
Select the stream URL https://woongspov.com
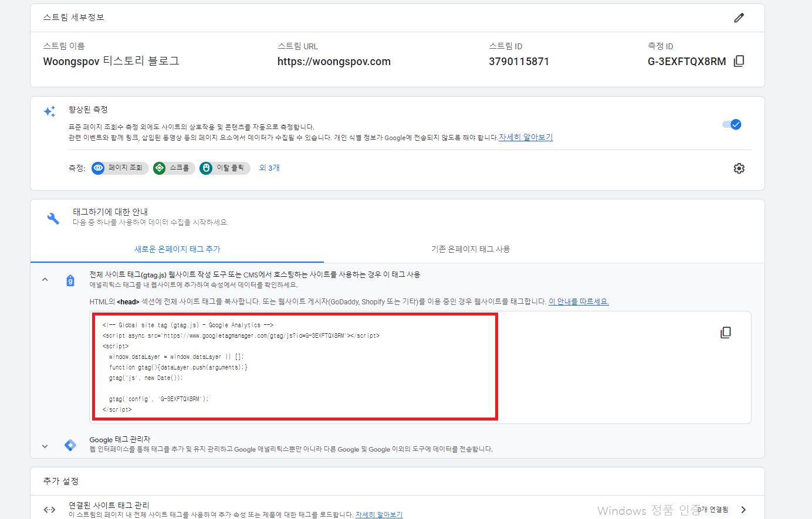[x=334, y=62]
